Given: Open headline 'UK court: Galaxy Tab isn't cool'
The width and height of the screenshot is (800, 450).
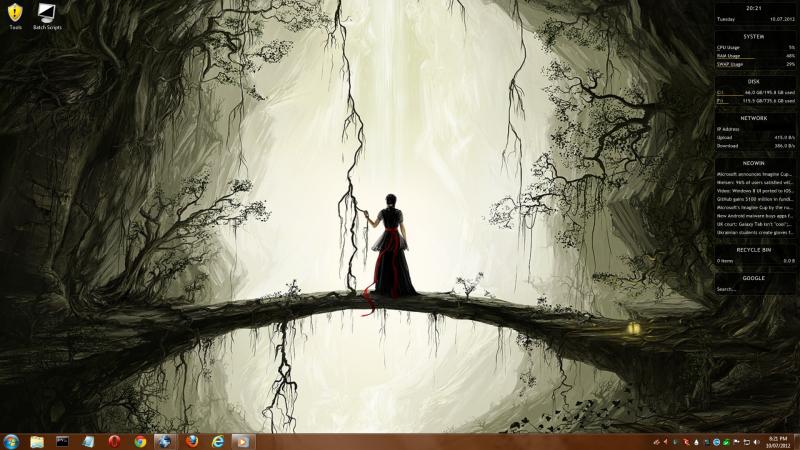Looking at the screenshot, I should pos(755,224).
